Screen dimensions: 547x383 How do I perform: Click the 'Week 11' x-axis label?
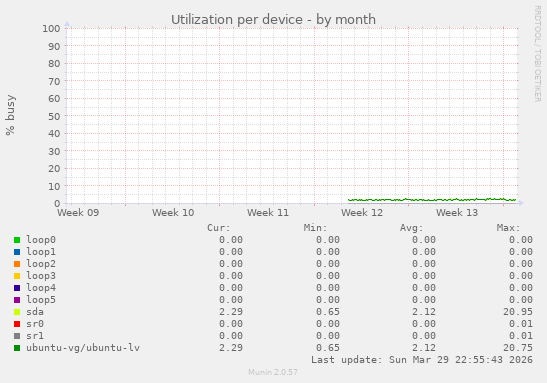(x=268, y=212)
